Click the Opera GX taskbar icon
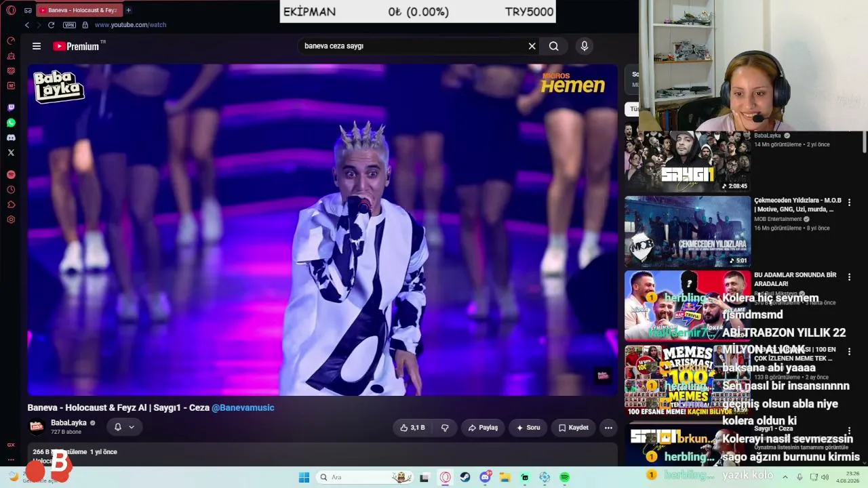868x488 pixels. click(445, 477)
